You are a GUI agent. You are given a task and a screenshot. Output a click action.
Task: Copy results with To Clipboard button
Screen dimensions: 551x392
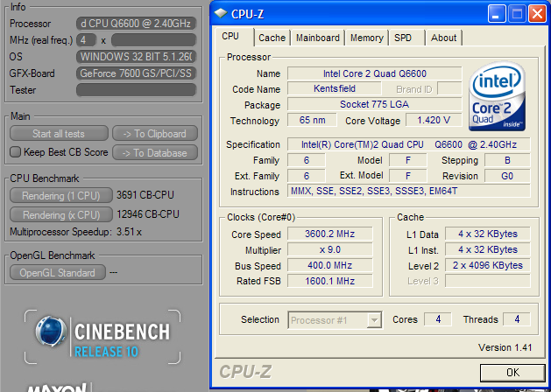(x=155, y=133)
